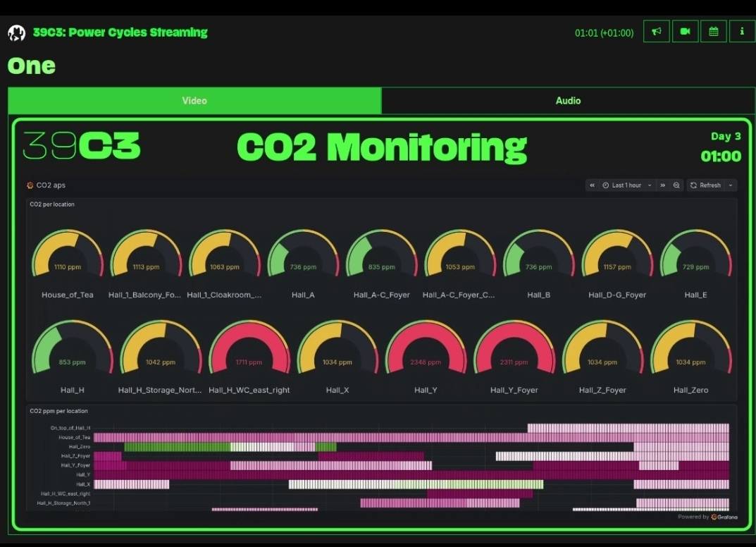
Task: Zoom out the time range
Action: click(676, 185)
